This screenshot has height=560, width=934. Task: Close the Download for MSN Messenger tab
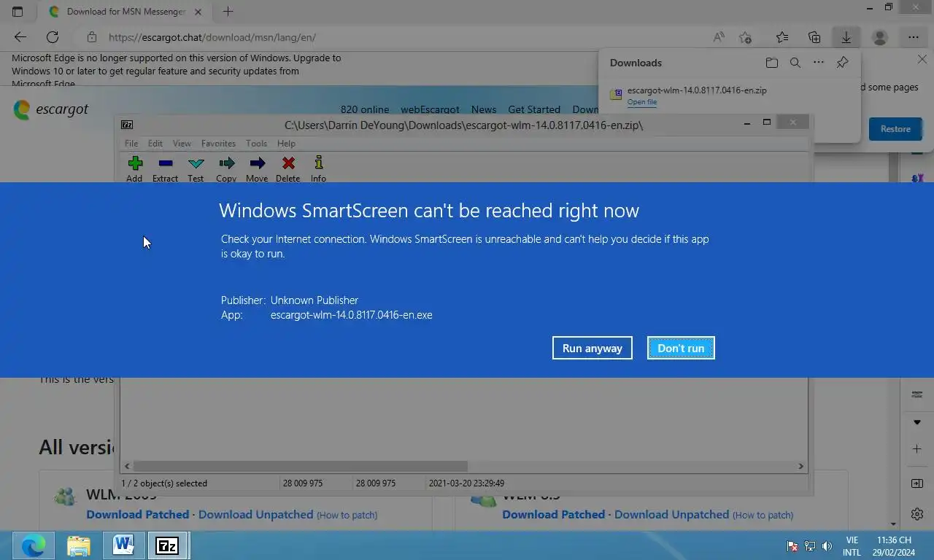click(x=198, y=12)
